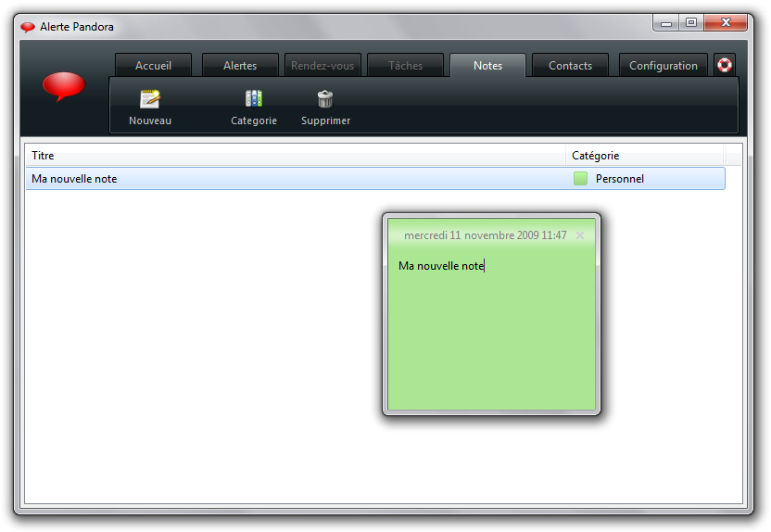771x532 pixels.
Task: Switch to the Accueil tab
Action: tap(154, 66)
